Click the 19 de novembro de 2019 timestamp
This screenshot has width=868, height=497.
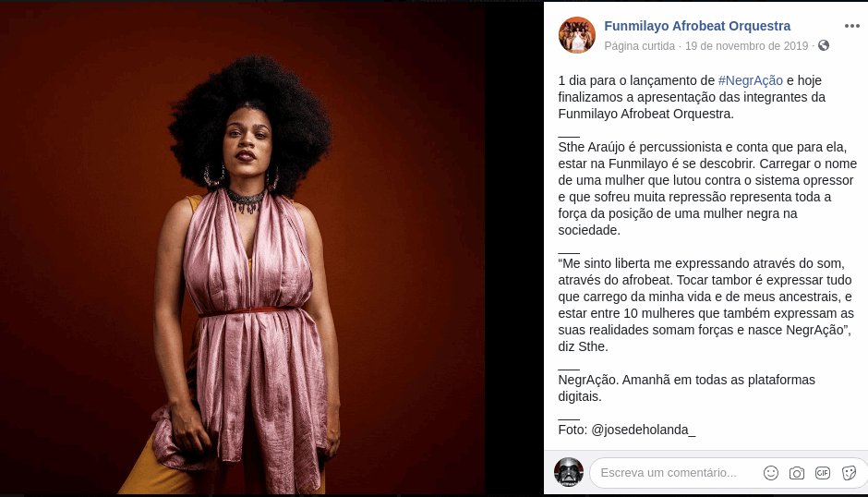(747, 46)
